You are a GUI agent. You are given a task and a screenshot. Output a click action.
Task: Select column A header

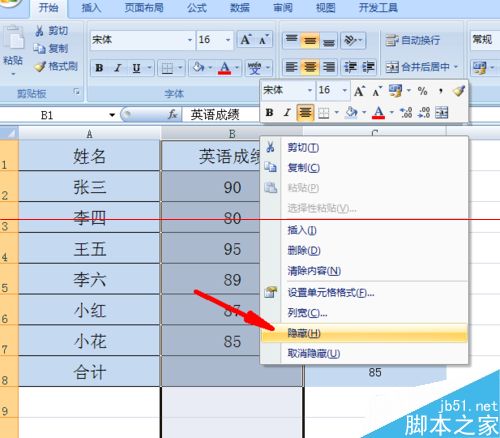(89, 133)
